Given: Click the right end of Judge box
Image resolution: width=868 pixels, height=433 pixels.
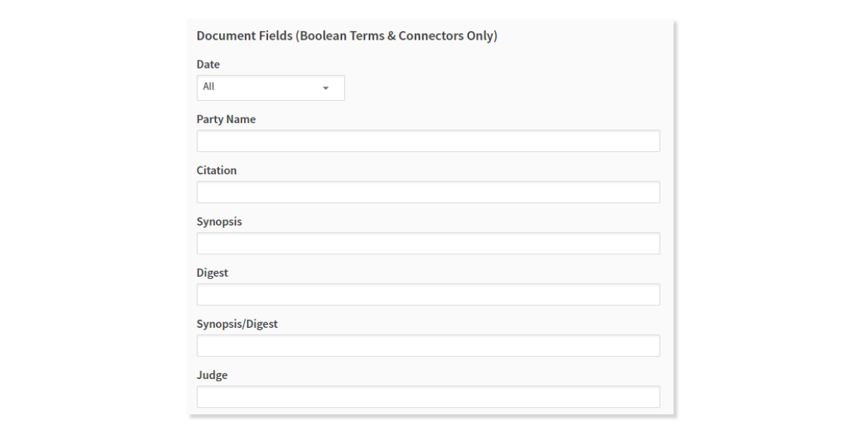Looking at the screenshot, I should coord(648,397).
